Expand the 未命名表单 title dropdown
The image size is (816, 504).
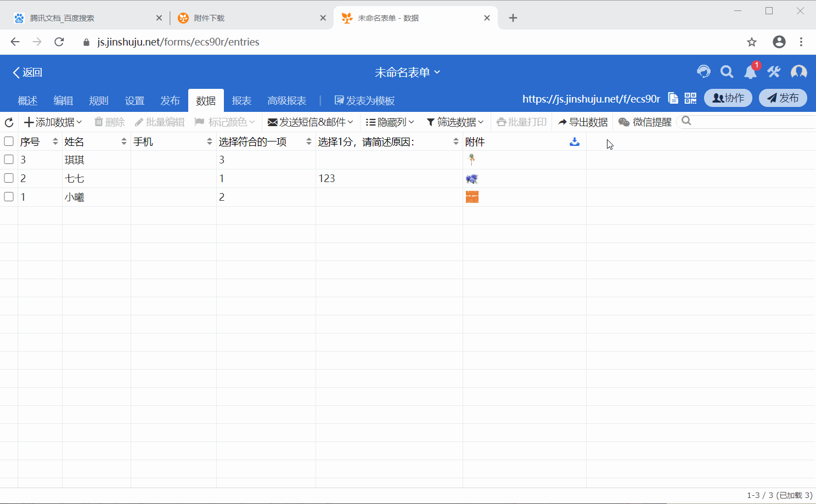(x=407, y=72)
